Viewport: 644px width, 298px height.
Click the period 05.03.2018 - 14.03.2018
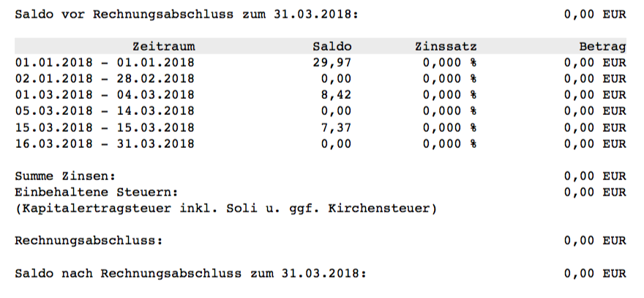105,111
